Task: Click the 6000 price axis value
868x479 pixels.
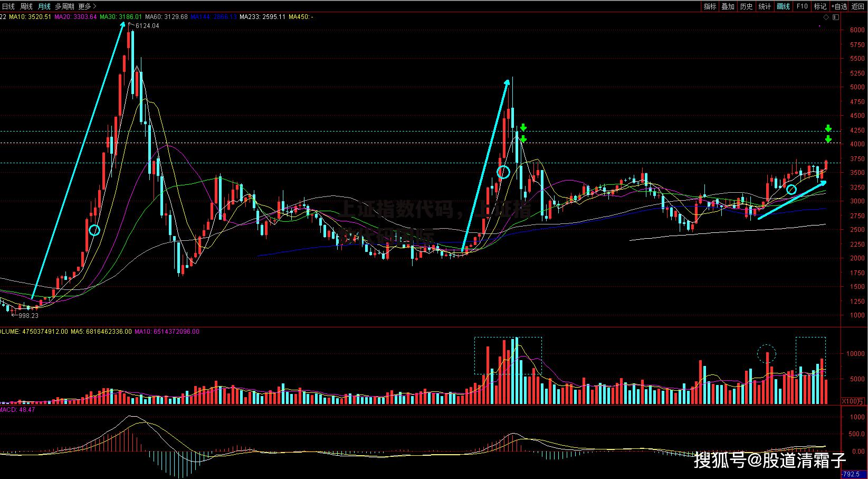Action: [x=857, y=30]
